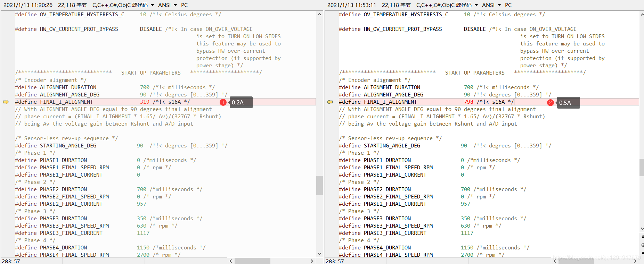The width and height of the screenshot is (644, 264).
Task: Click the value 798 in the right pane
Action: [468, 102]
